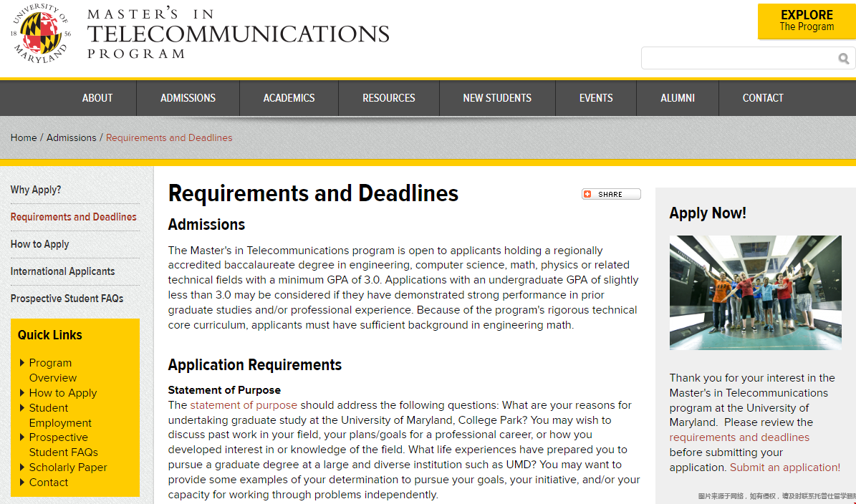
Task: Click the arrow bullet beside Student Employment
Action: pyautogui.click(x=21, y=408)
